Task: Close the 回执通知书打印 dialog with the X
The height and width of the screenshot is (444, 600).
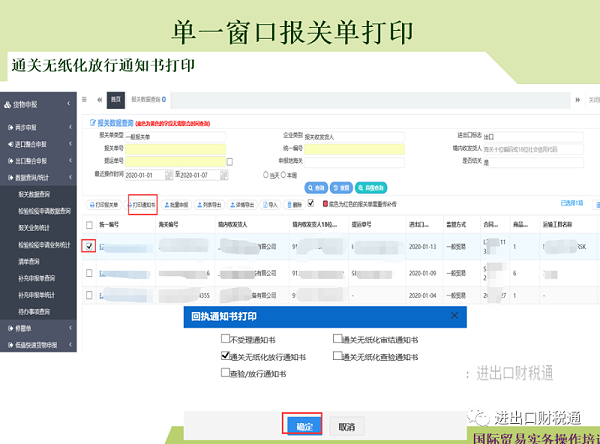Action: [x=454, y=315]
